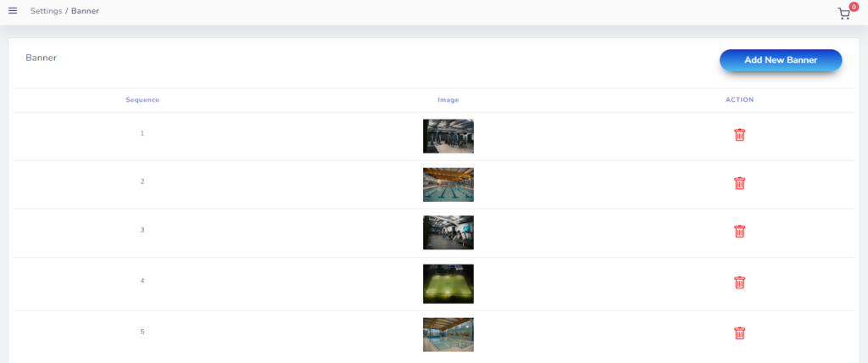Open the shopping cart icon
The height and width of the screenshot is (363, 868).
843,14
